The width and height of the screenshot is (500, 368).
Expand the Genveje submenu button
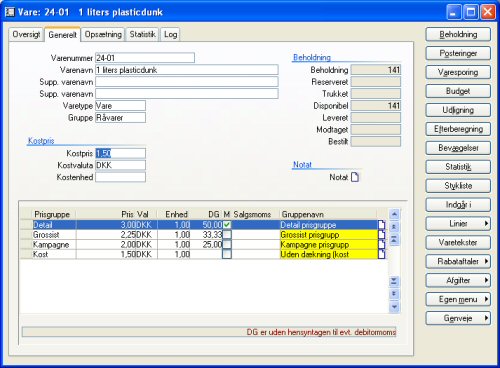[x=458, y=318]
